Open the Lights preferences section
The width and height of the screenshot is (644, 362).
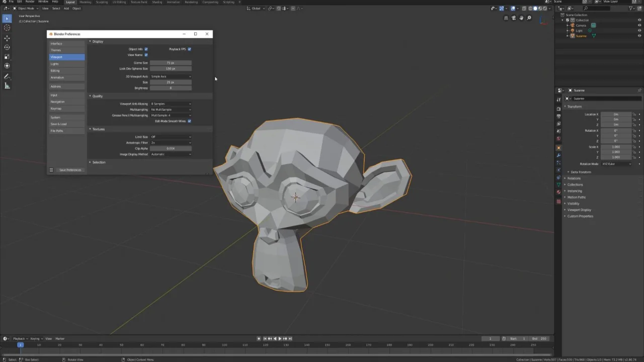(x=67, y=64)
